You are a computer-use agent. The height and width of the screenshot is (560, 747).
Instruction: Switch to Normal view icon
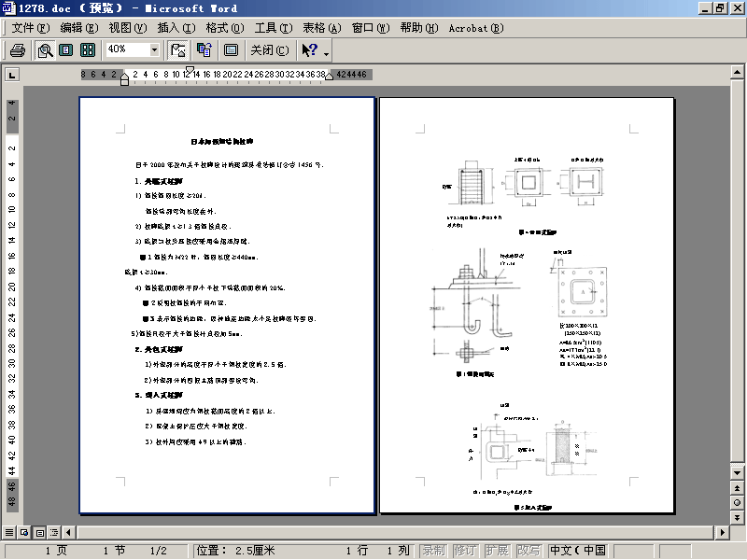tap(9, 532)
